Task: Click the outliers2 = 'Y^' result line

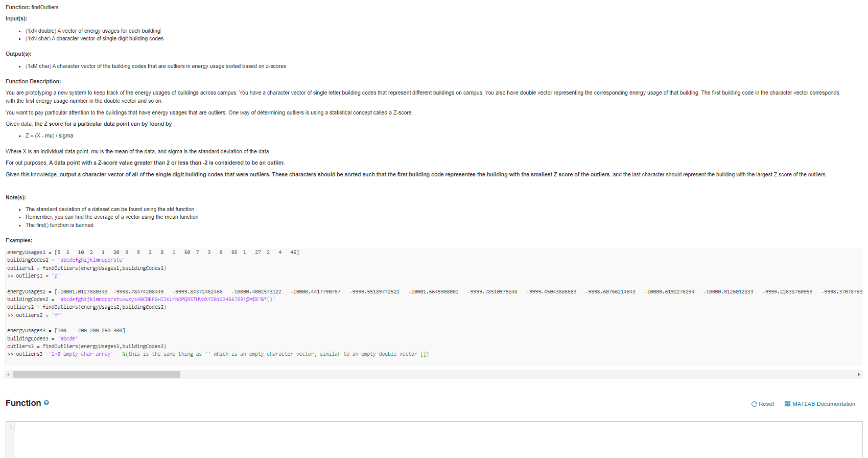Action: [x=35, y=315]
